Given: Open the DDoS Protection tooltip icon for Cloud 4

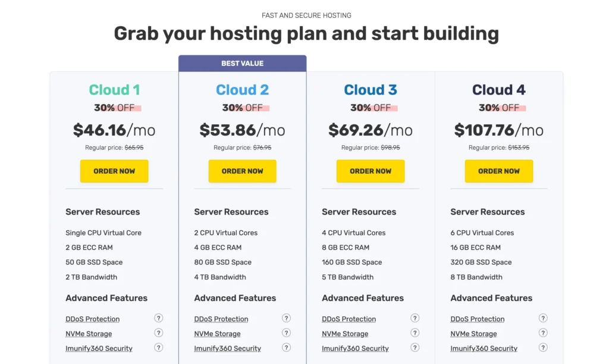Looking at the screenshot, I should pos(542,318).
